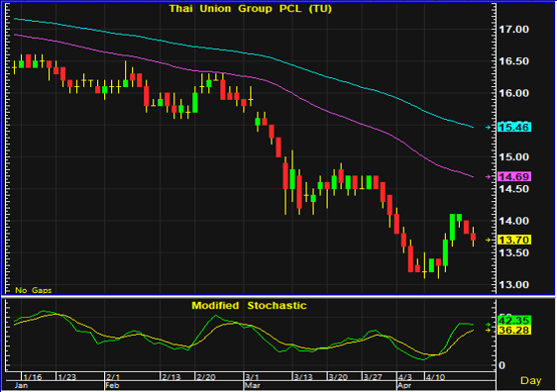Click the cyan 15.46 moving average label
The height and width of the screenshot is (392, 557).
pos(514,127)
